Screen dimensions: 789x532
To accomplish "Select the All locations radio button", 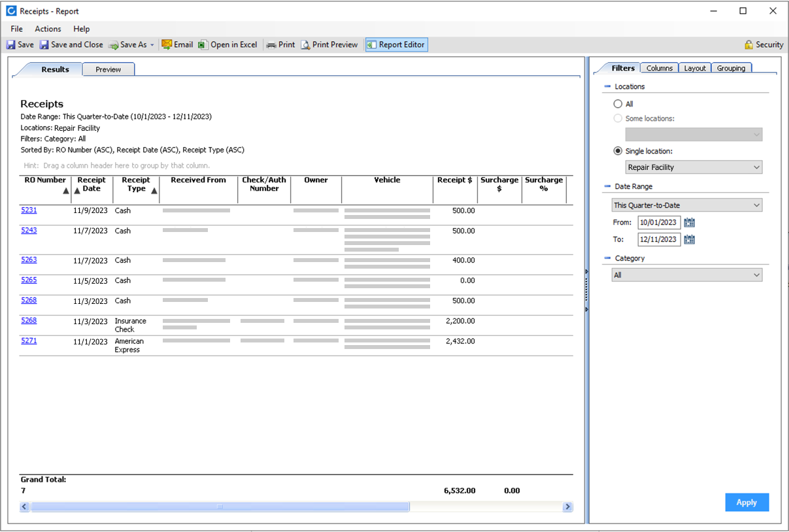I will coord(618,104).
